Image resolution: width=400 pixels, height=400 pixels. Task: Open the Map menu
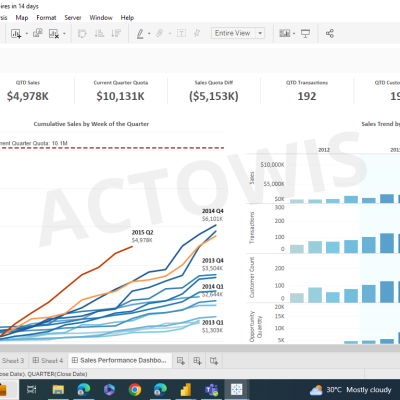pyautogui.click(x=22, y=18)
